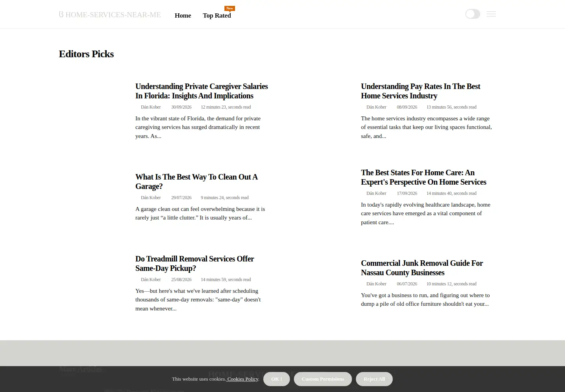Click the 9 minutes 24, seconds read label

(x=224, y=198)
